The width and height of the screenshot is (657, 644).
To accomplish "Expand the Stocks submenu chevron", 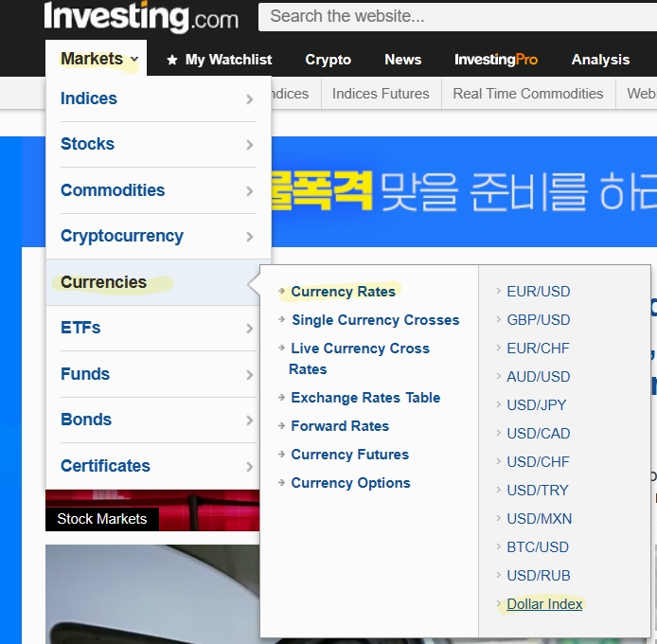I will pos(250,145).
